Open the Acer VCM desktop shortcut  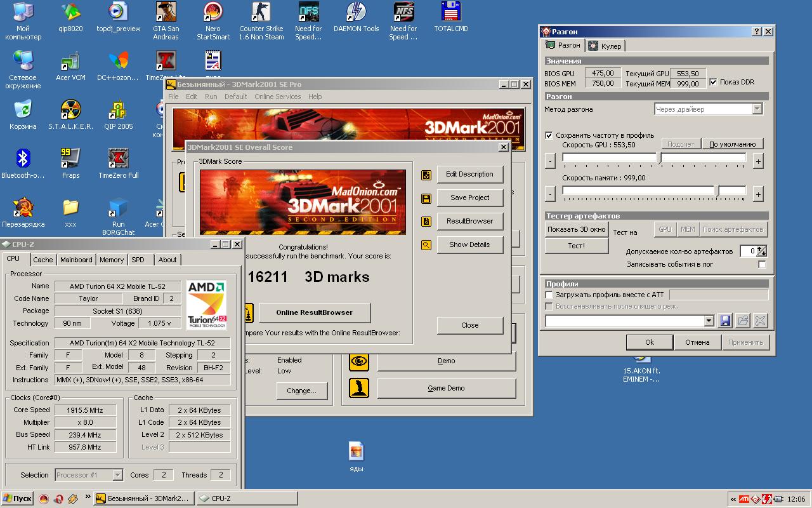70,60
